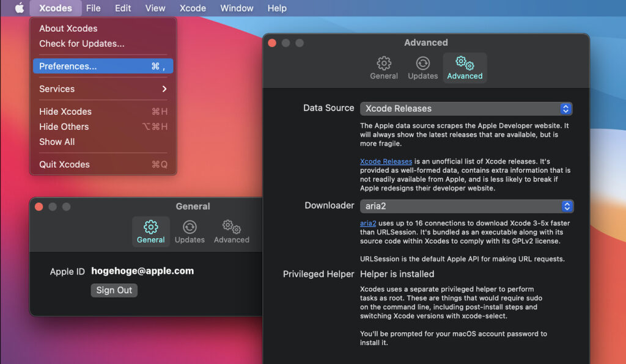Switch to Advanced icon in General window
Image resolution: width=626 pixels, height=364 pixels.
[231, 227]
